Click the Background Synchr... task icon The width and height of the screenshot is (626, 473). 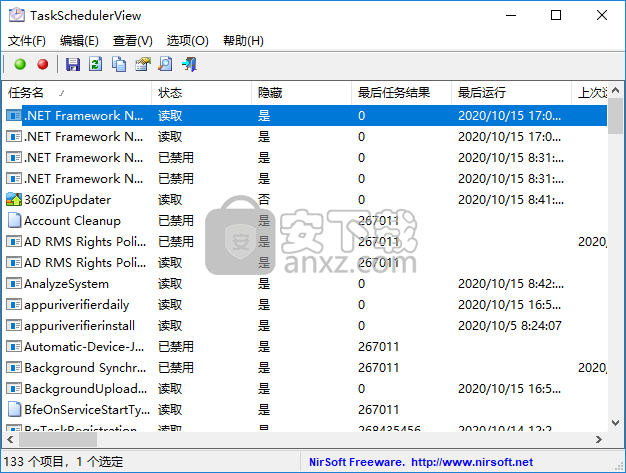(14, 367)
